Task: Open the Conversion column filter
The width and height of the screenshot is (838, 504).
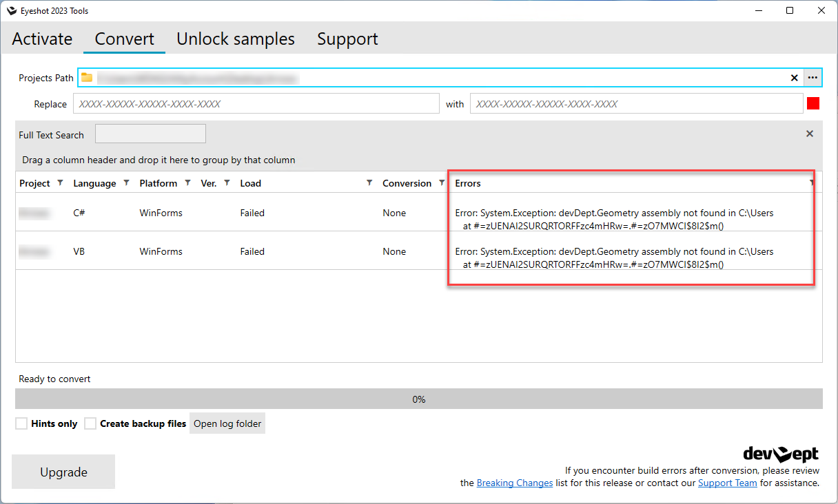Action: coord(442,182)
